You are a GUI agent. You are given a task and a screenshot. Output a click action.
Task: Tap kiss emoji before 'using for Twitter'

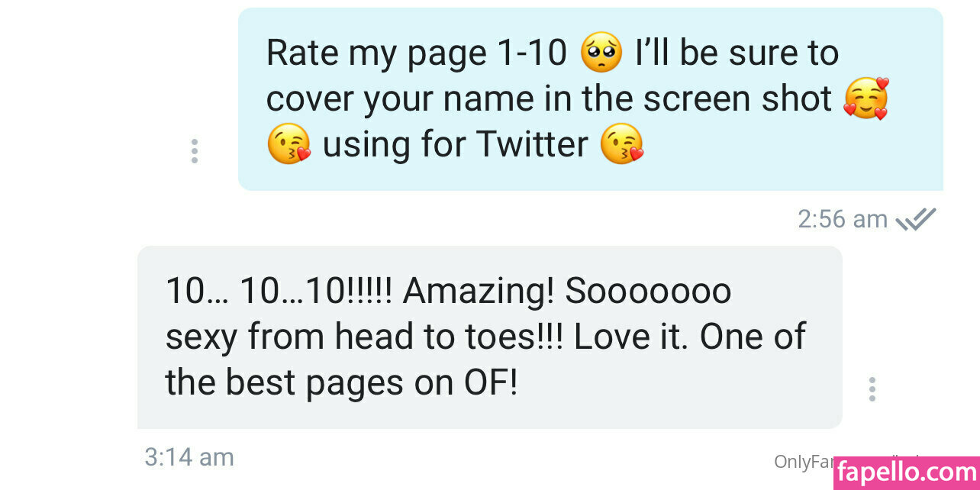click(289, 143)
